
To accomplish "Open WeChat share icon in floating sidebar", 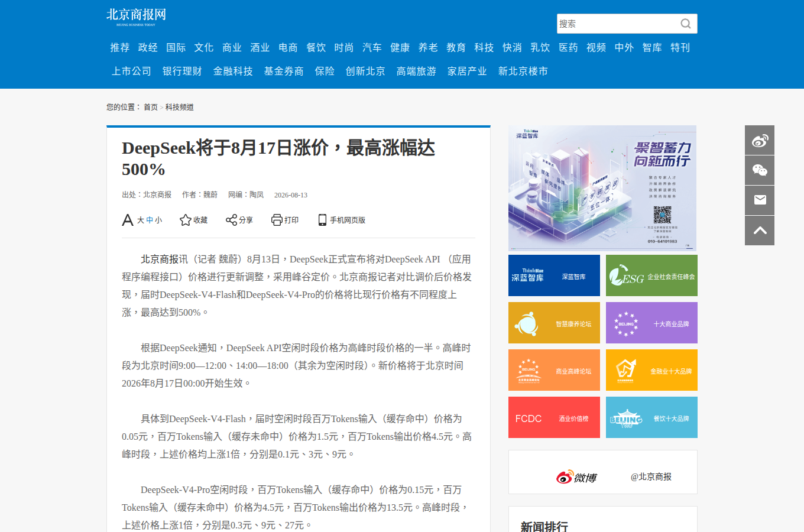I will 760,170.
